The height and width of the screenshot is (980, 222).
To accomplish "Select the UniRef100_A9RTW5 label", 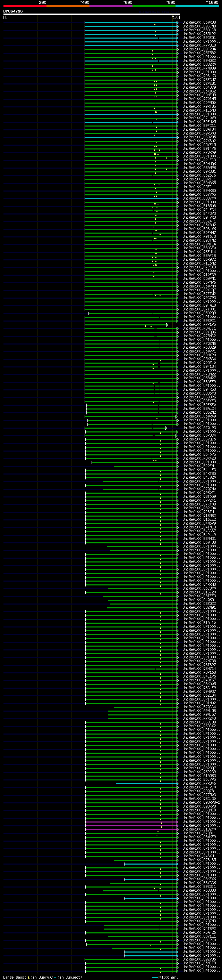I will click(199, 107).
